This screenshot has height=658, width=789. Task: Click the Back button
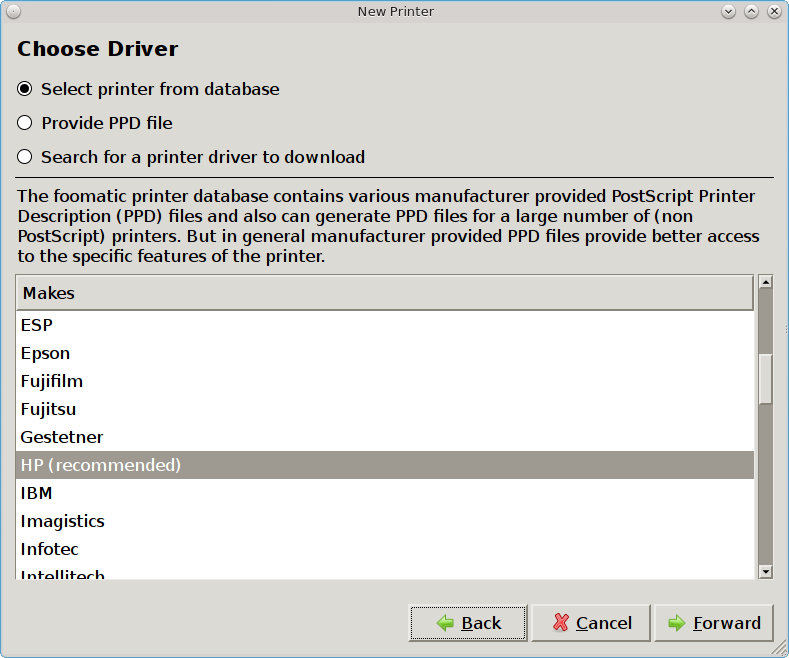point(468,623)
